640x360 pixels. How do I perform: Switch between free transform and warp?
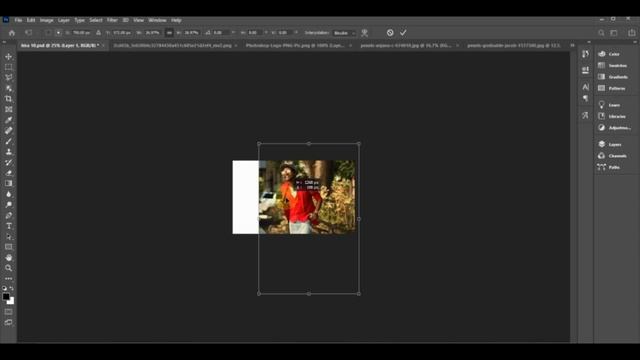364,33
